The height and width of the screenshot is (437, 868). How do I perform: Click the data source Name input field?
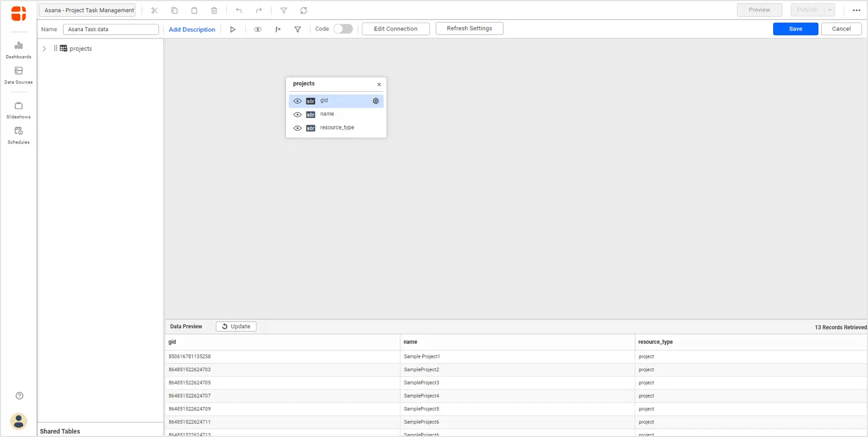(x=111, y=29)
